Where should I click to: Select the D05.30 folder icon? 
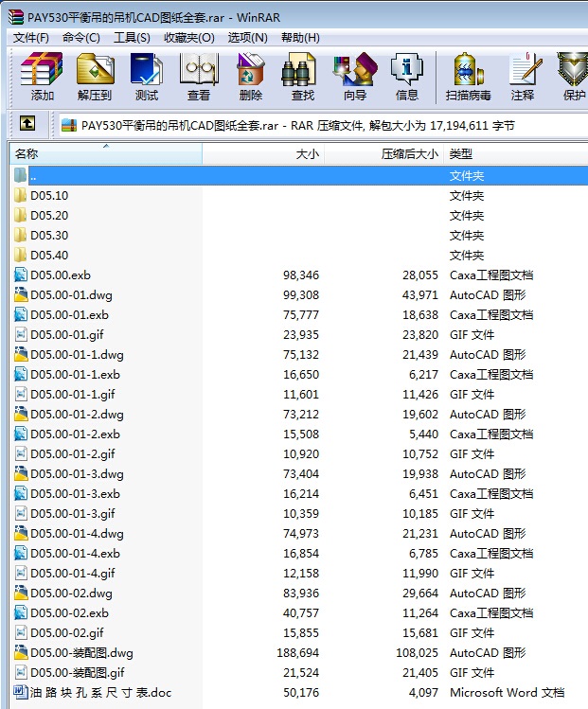tap(20, 235)
